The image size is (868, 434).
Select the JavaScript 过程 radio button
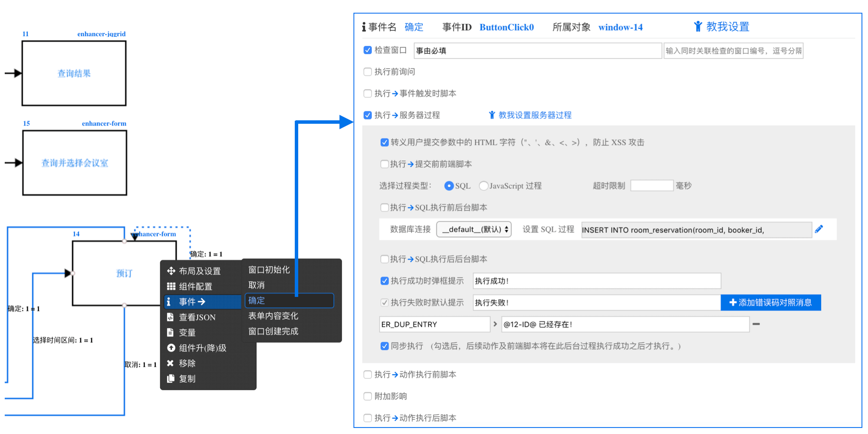tap(483, 186)
